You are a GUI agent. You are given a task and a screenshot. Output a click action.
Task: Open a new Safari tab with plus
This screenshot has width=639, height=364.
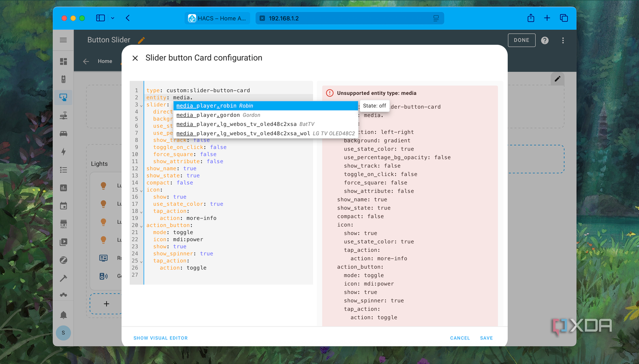tap(547, 18)
